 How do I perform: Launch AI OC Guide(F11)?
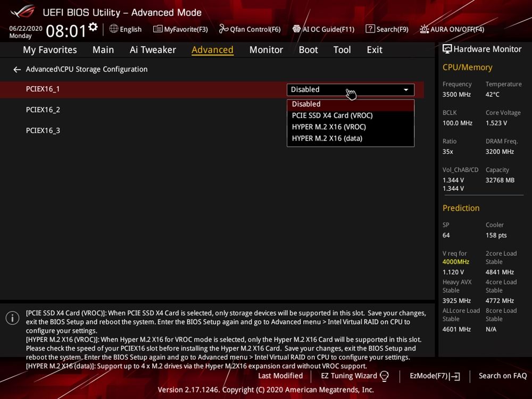point(323,29)
